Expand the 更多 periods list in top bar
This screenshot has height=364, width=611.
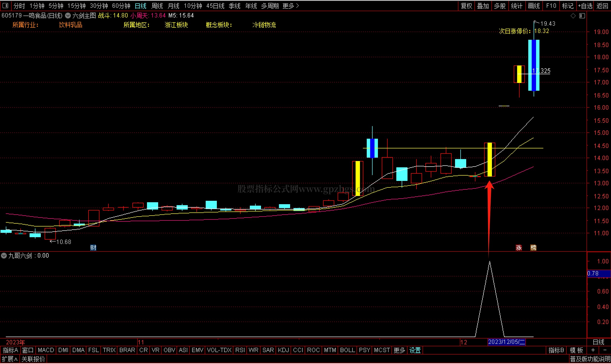coord(291,6)
